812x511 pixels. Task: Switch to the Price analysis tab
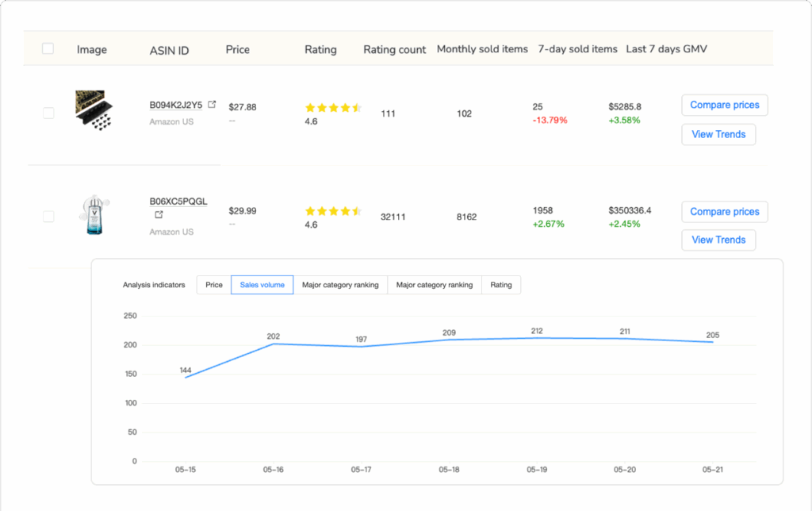coord(214,285)
